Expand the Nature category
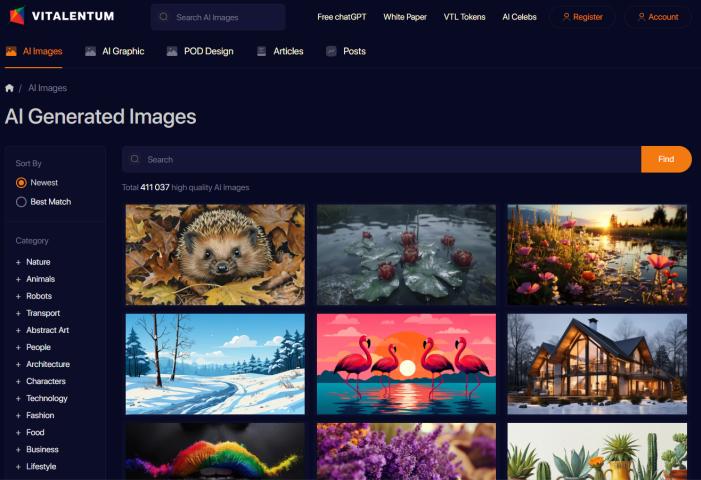 [18, 262]
